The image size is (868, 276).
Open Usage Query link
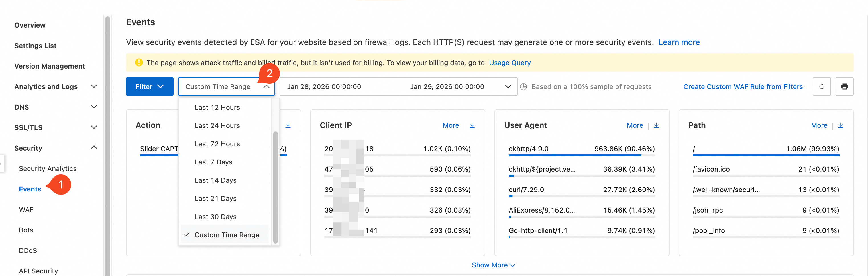pyautogui.click(x=510, y=63)
